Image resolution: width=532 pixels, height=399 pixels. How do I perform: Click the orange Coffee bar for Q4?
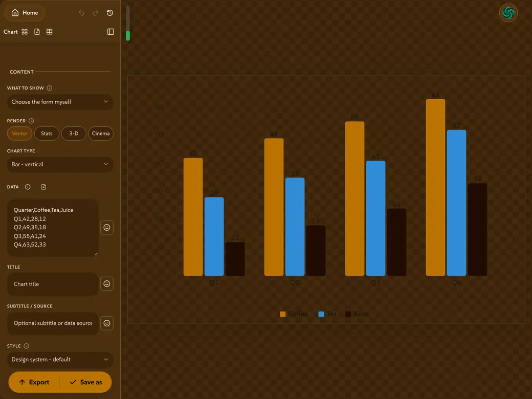pos(435,187)
